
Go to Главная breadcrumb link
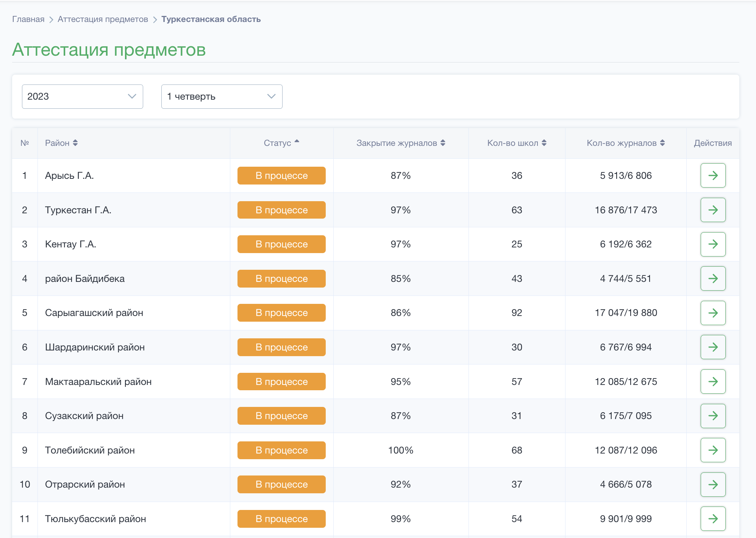point(28,19)
